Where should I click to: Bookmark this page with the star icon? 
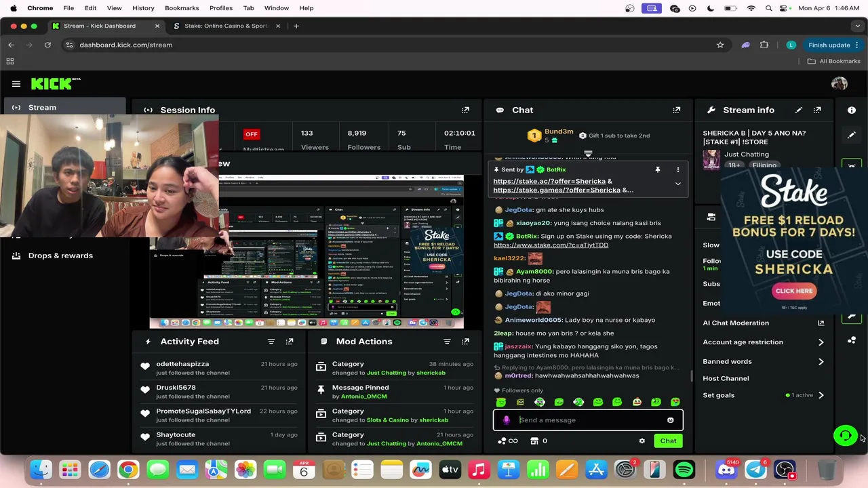coord(720,45)
